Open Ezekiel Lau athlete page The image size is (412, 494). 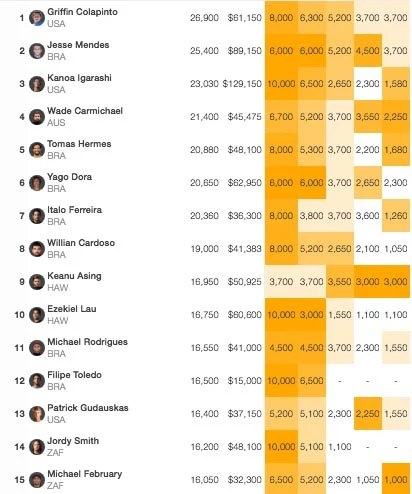tap(72, 309)
